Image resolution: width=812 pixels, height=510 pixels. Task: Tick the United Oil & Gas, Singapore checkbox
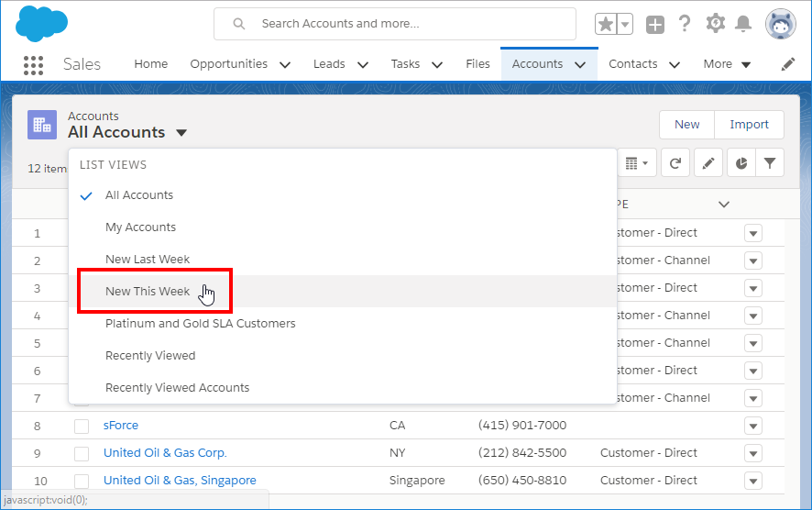coord(82,481)
